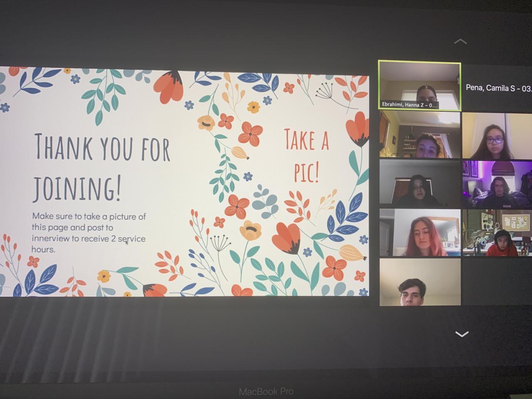Screen dimensions: 532x399
Task: Select the video tile with purple room lighting
Action: coord(498,185)
